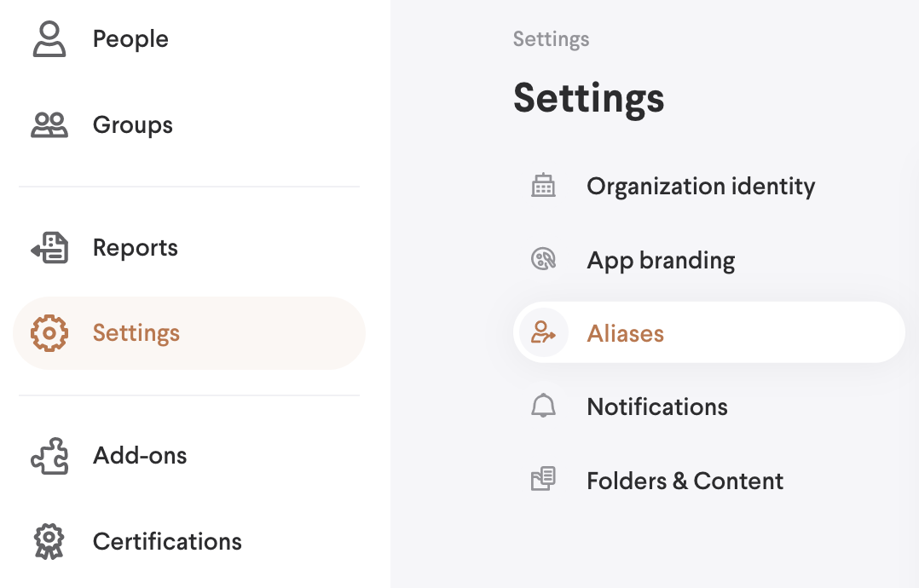
Task: Open Certifications text in the sidebar
Action: 167,542
